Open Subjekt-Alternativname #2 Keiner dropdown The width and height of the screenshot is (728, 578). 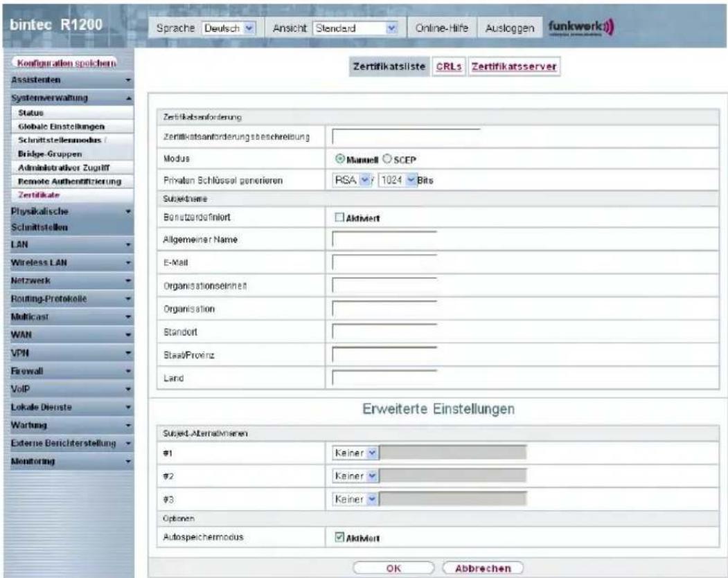click(x=355, y=476)
